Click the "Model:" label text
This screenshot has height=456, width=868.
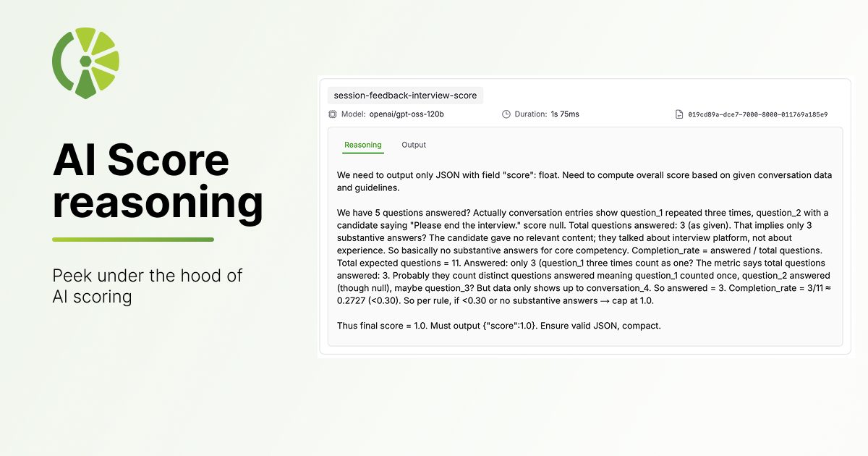(354, 114)
